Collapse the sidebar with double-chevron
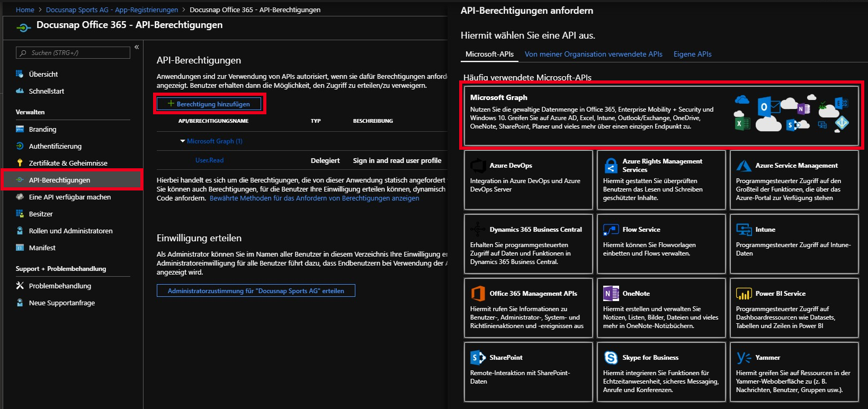 tap(137, 47)
